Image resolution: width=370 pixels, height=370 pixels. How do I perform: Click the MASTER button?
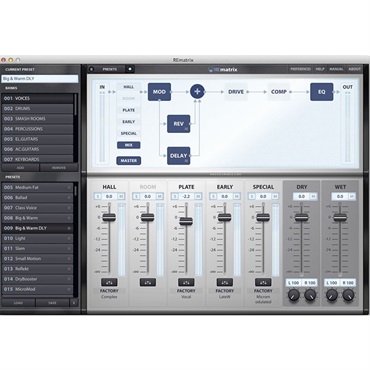[129, 161]
